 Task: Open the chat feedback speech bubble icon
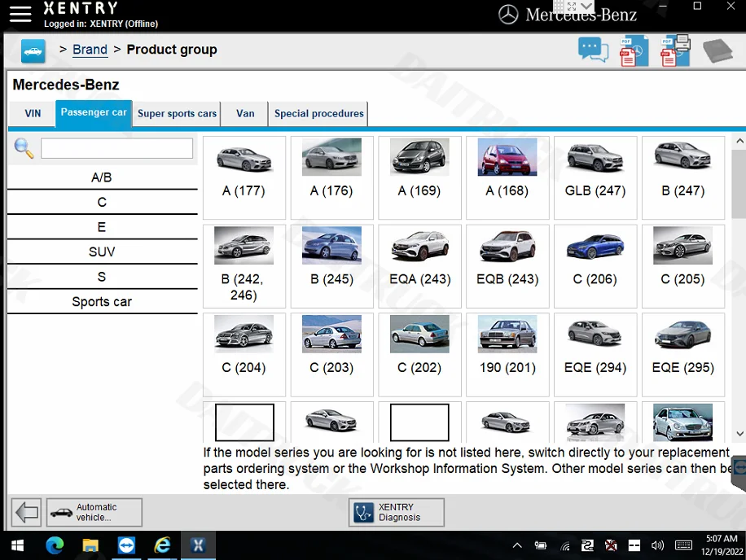tap(593, 50)
